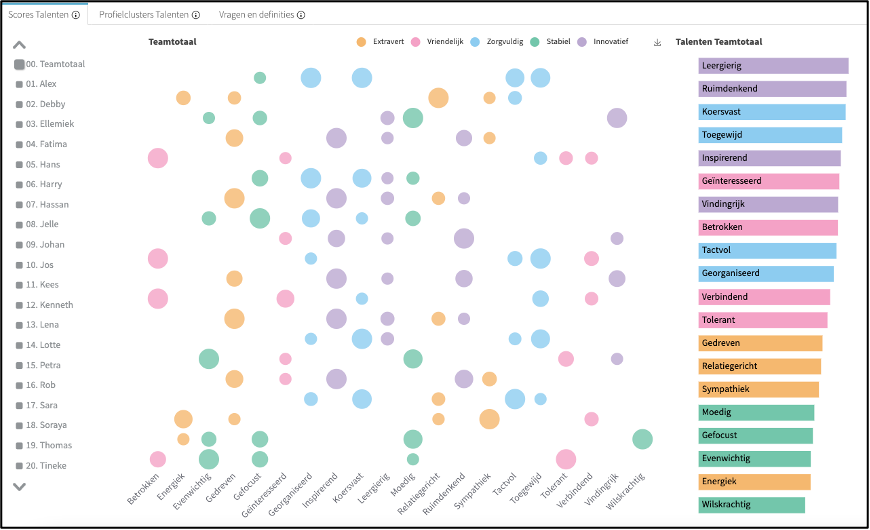Toggle the 03. Ellemiek checkbox
870x530 pixels.
[19, 124]
